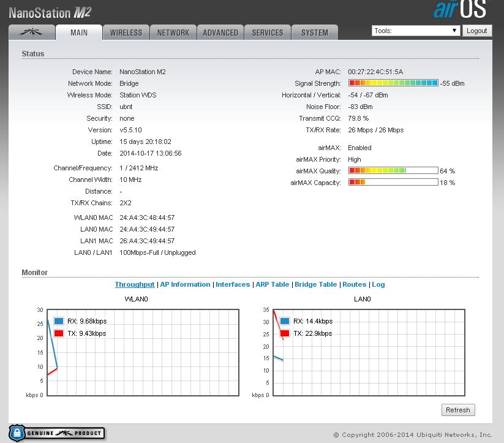Click the SSID value ubnt
Image resolution: width=504 pixels, height=443 pixels.
126,107
